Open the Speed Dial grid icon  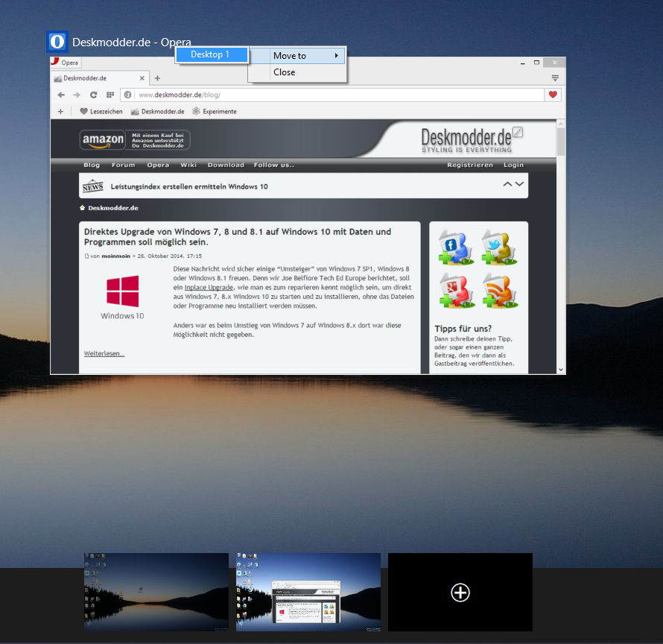coord(110,95)
